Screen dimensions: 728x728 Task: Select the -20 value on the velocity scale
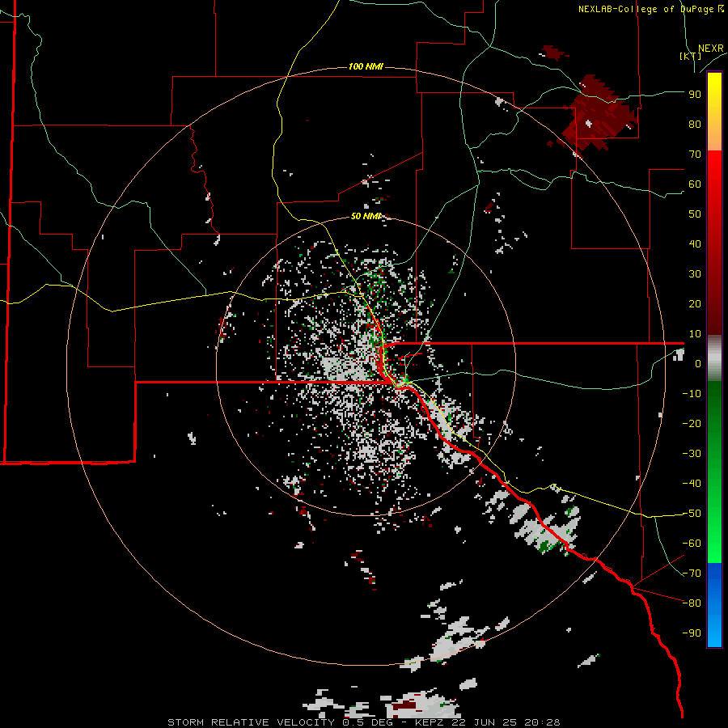point(692,423)
